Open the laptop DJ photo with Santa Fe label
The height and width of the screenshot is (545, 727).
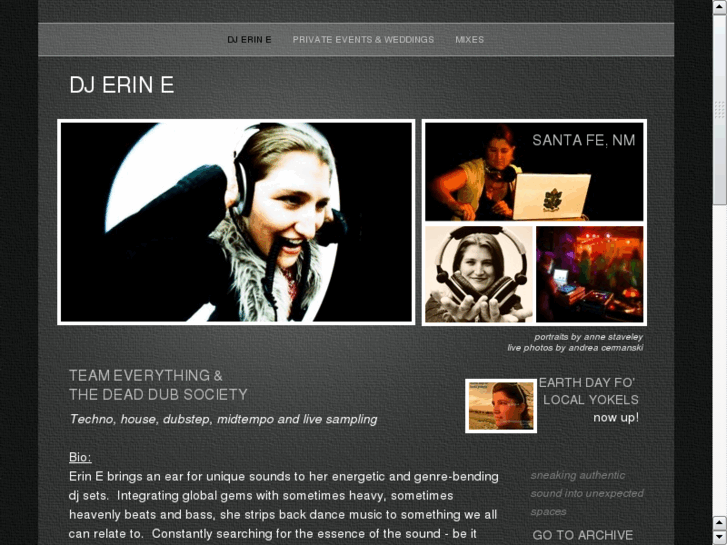pyautogui.click(x=534, y=172)
